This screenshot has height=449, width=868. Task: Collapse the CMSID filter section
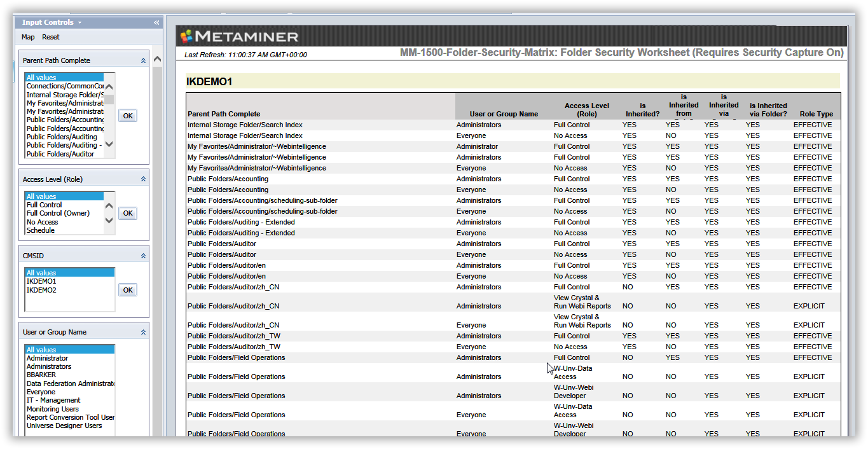click(143, 256)
